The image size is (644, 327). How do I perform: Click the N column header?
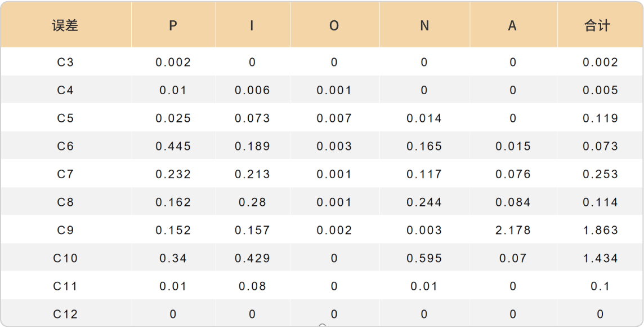point(424,25)
